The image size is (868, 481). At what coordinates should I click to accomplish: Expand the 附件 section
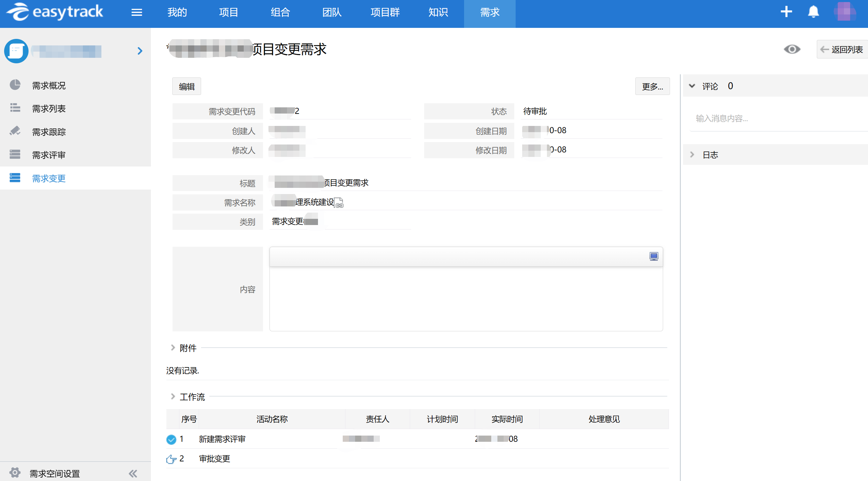173,348
